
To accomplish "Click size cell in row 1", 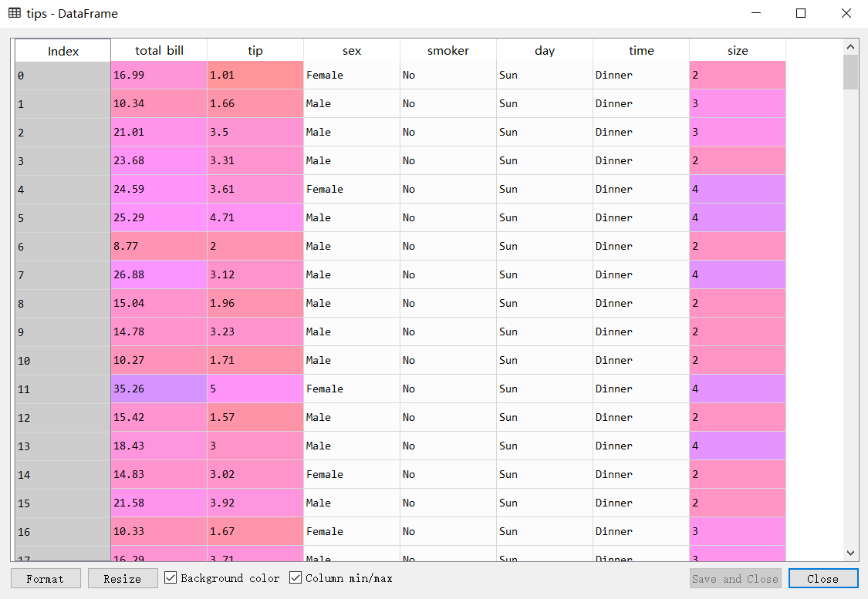I will click(x=738, y=103).
